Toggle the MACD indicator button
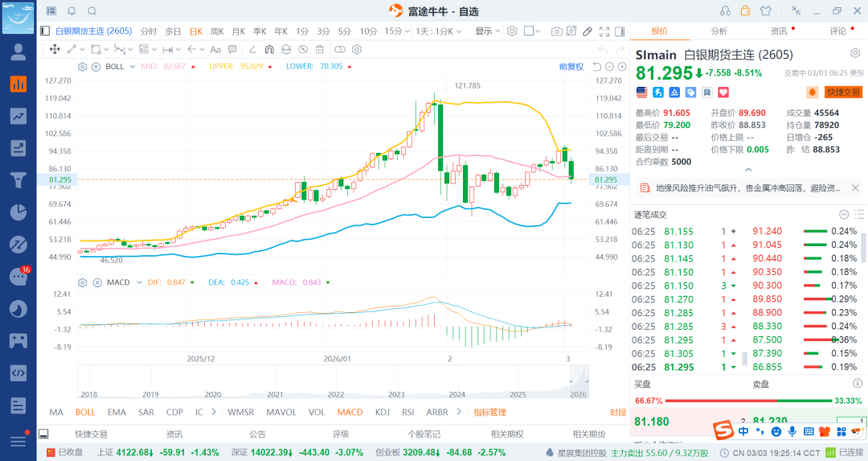The image size is (868, 461). (x=350, y=412)
